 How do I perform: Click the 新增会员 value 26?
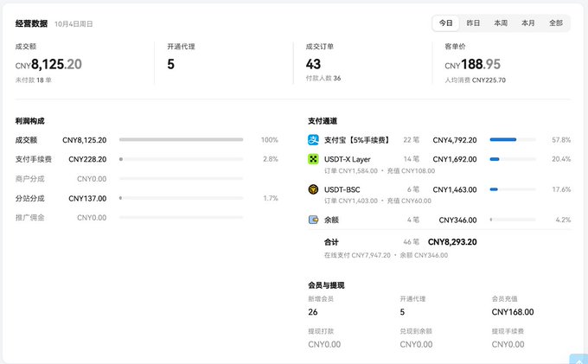coord(313,312)
